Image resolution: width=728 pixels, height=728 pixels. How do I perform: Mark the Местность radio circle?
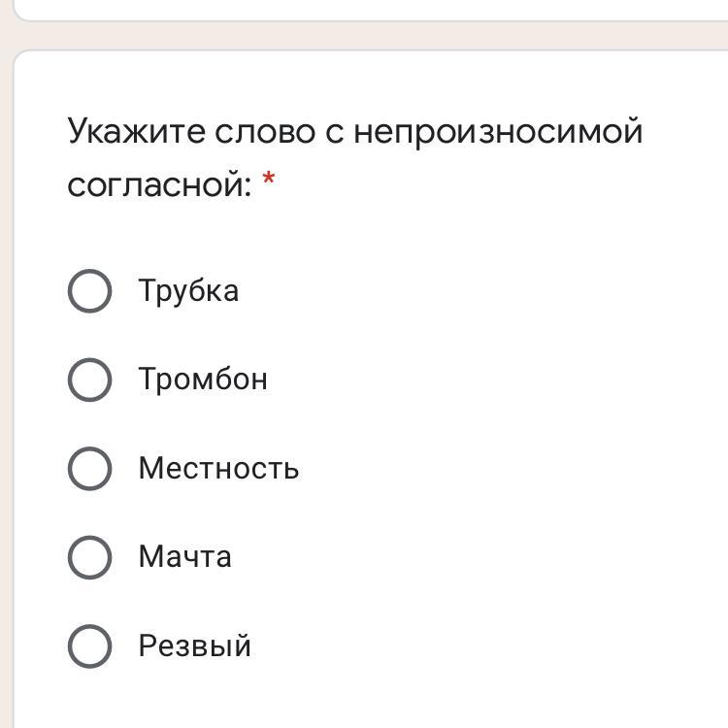point(89,468)
